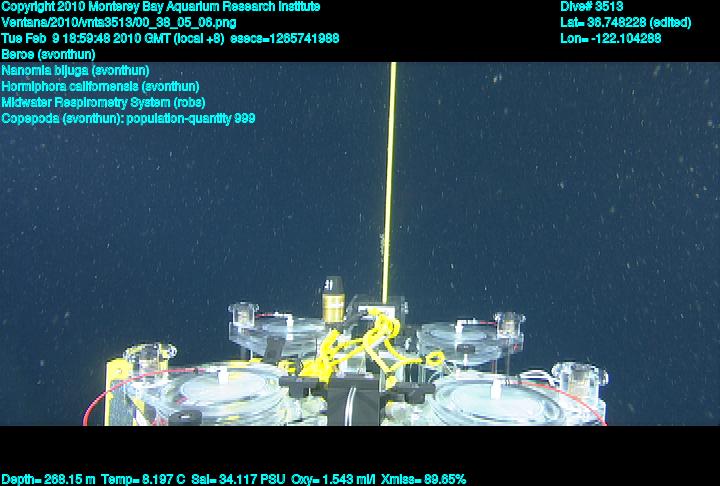Click the 'Temp= 8.197 C' readout

143,480
